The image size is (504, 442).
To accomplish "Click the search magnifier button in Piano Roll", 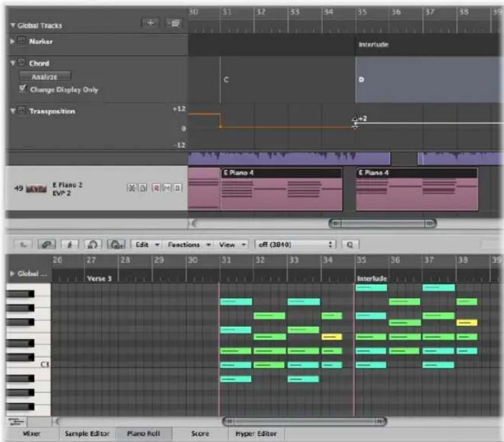I will click(350, 245).
